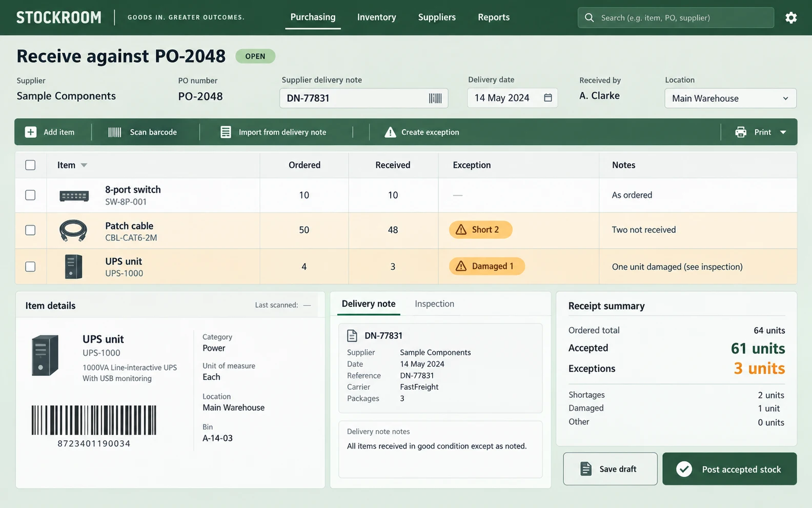The height and width of the screenshot is (508, 812).
Task: Click the 'One unit damaged (see inspection)' note
Action: (677, 267)
